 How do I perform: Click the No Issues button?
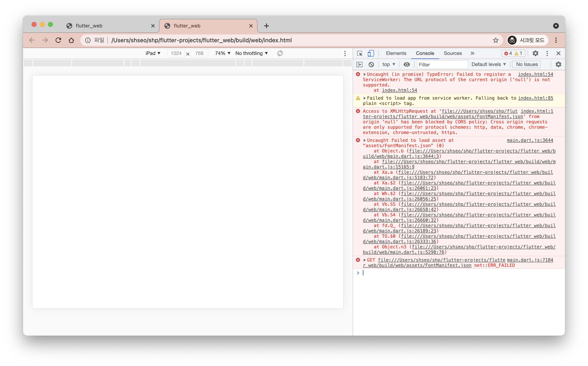point(527,64)
